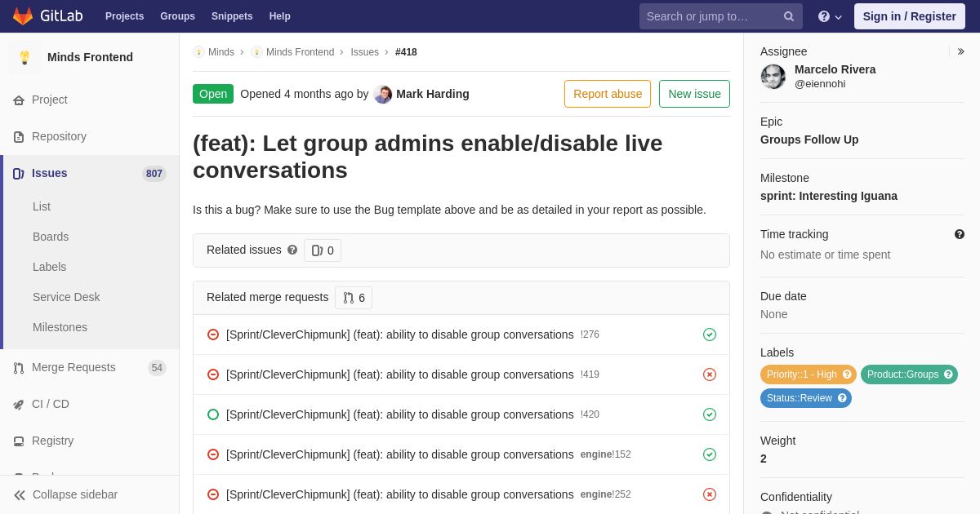The width and height of the screenshot is (980, 514).
Task: Open the Projects menu
Action: (x=124, y=16)
